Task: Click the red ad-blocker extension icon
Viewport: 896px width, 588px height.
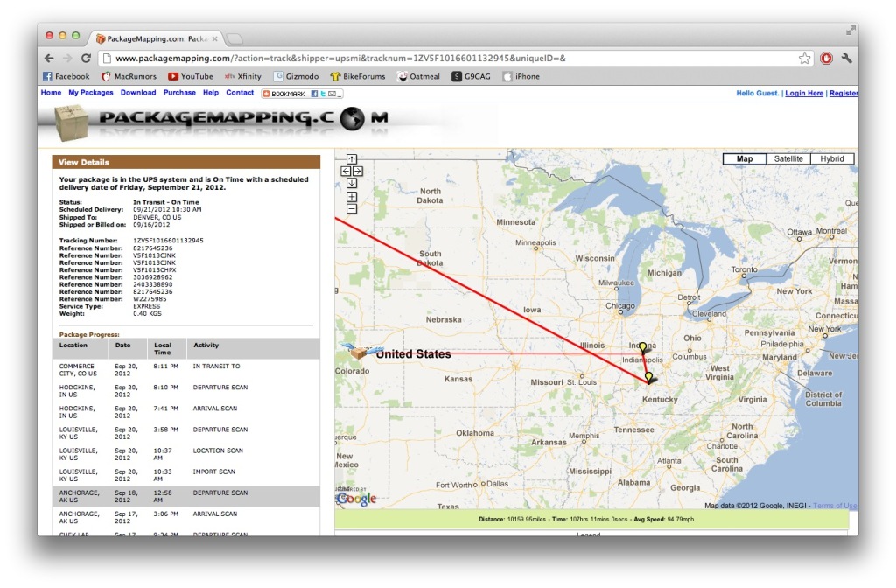Action: pos(826,59)
